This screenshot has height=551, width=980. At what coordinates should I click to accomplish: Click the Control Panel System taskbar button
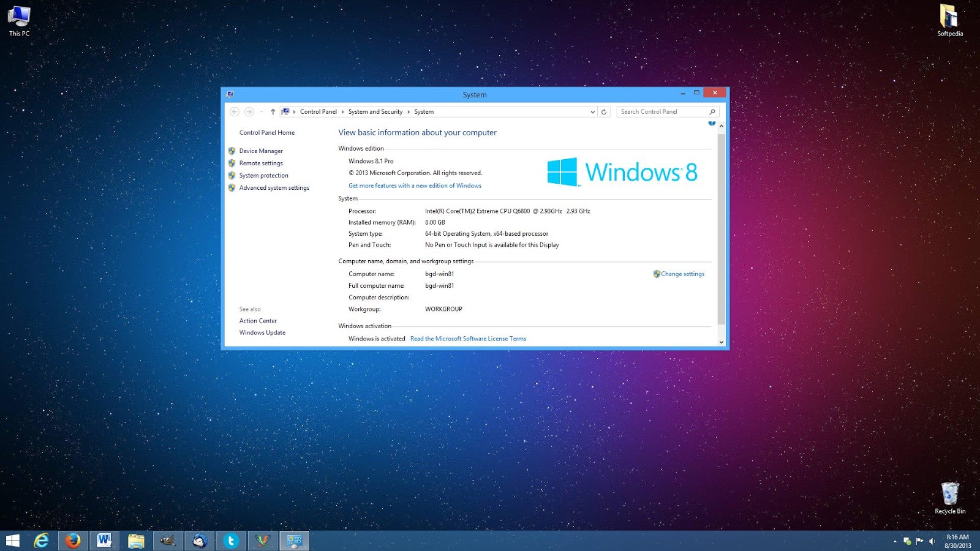(295, 541)
